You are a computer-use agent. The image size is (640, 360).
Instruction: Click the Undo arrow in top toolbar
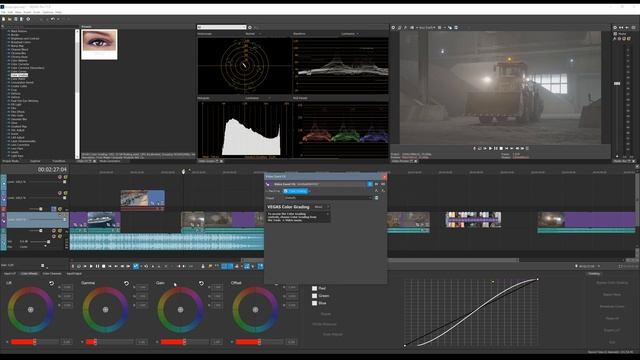click(53, 19)
